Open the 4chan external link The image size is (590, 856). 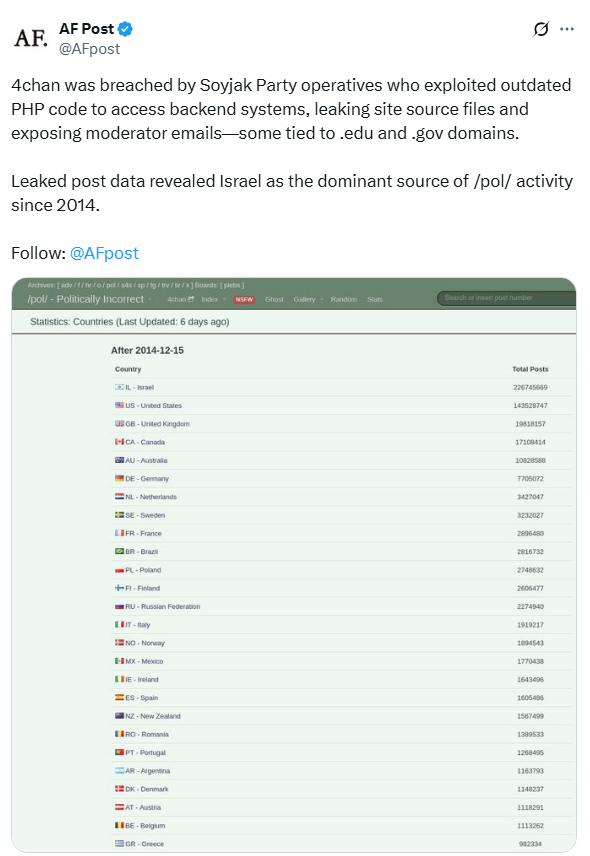tap(180, 299)
